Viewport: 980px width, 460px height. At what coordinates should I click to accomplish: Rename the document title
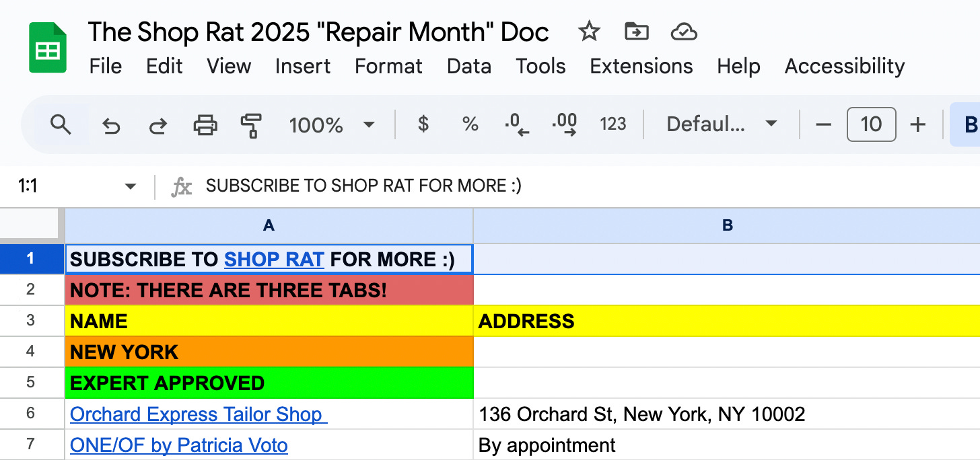(x=318, y=32)
